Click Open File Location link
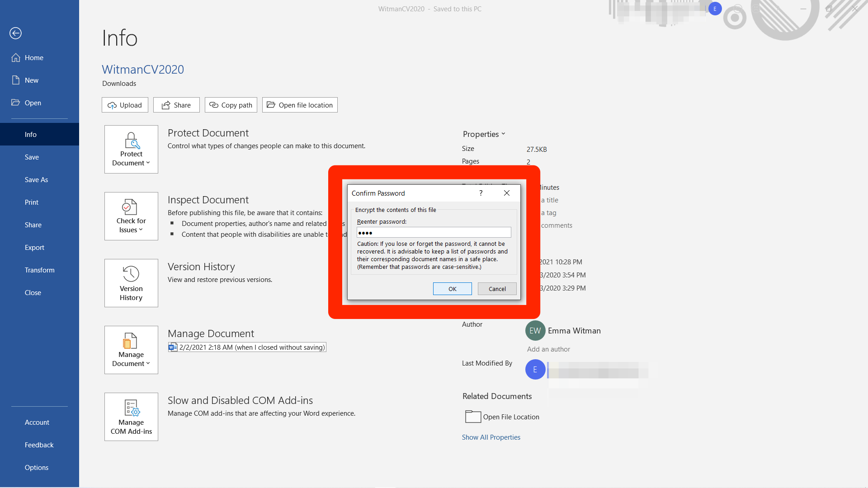The width and height of the screenshot is (868, 488). tap(511, 416)
